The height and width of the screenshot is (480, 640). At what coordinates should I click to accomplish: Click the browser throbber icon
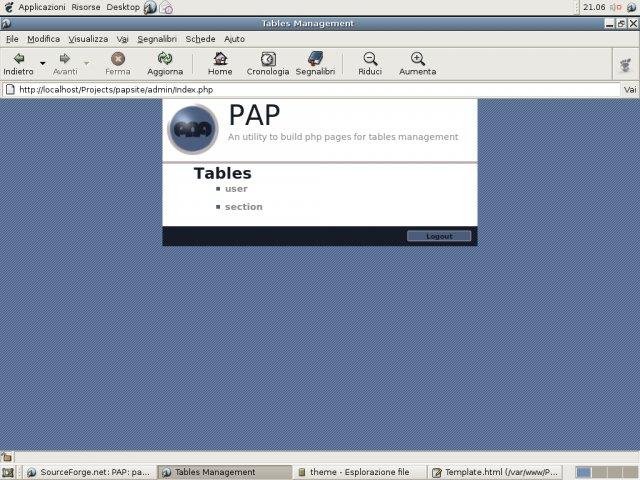click(625, 64)
